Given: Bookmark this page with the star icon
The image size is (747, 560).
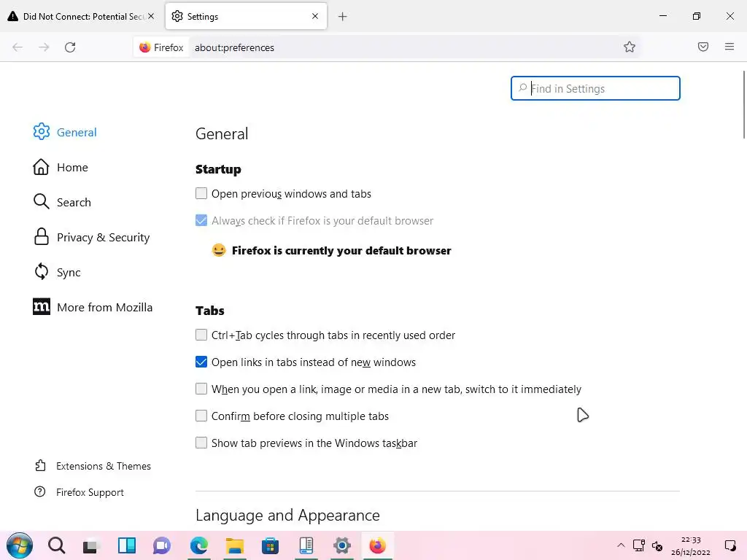Looking at the screenshot, I should (630, 47).
